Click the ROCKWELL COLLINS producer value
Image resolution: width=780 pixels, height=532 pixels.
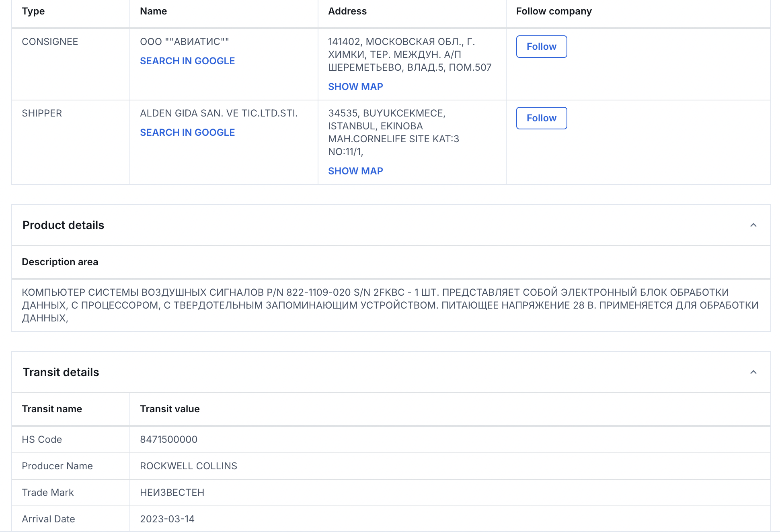click(x=188, y=466)
